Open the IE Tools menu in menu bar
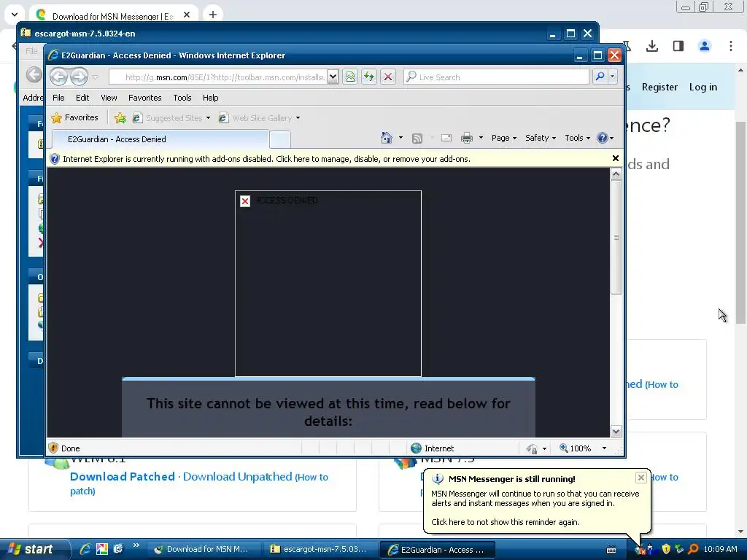The height and width of the screenshot is (560, 747). tap(182, 98)
